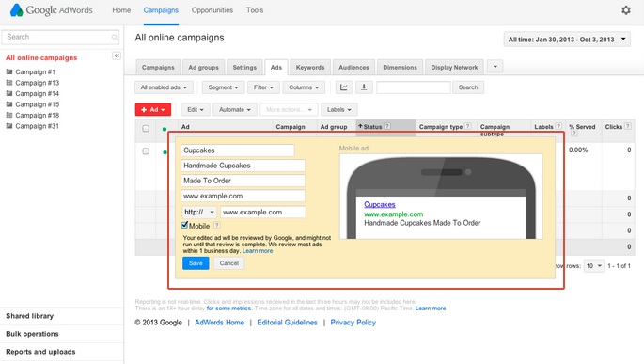Click the % Served help icon
Screen dimensions: 644x364
[x=574, y=134]
